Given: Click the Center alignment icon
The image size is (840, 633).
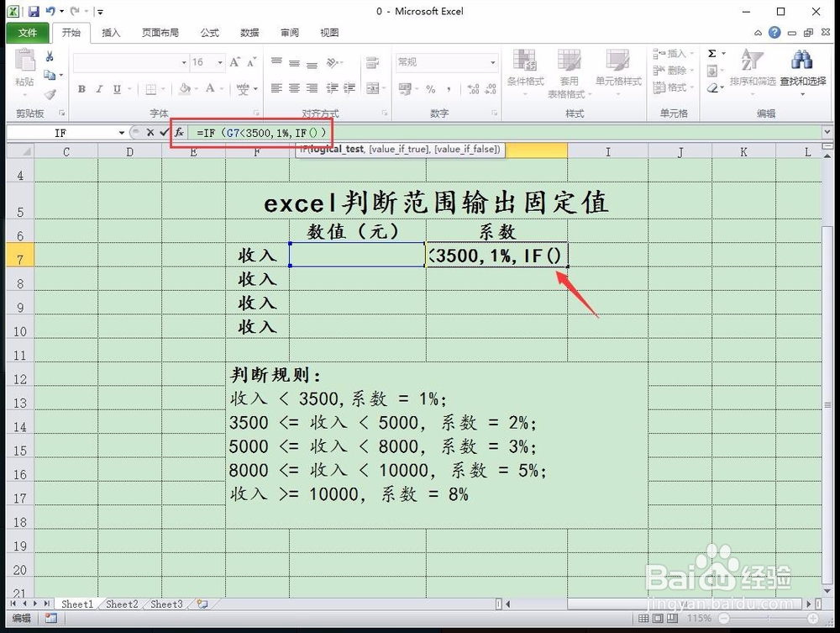Looking at the screenshot, I should [x=294, y=88].
